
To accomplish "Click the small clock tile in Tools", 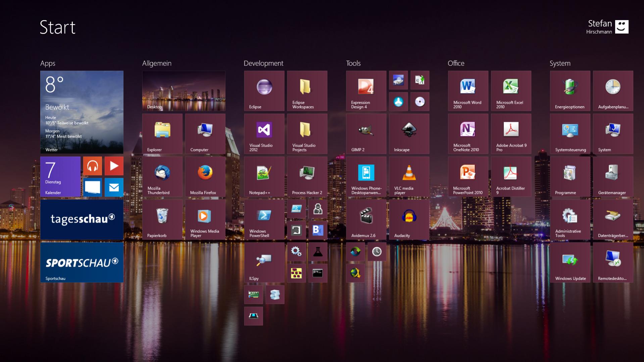I will [x=377, y=252].
